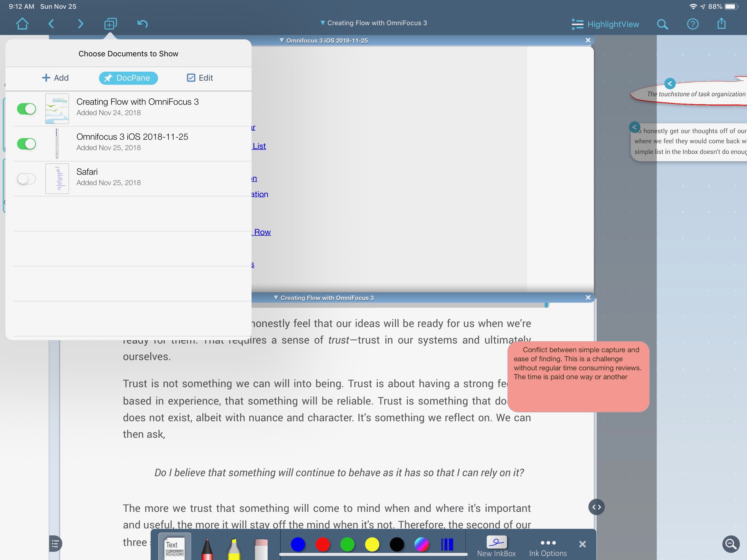Open the add documents icon
Screen dimensions: 747x560
[x=110, y=24]
